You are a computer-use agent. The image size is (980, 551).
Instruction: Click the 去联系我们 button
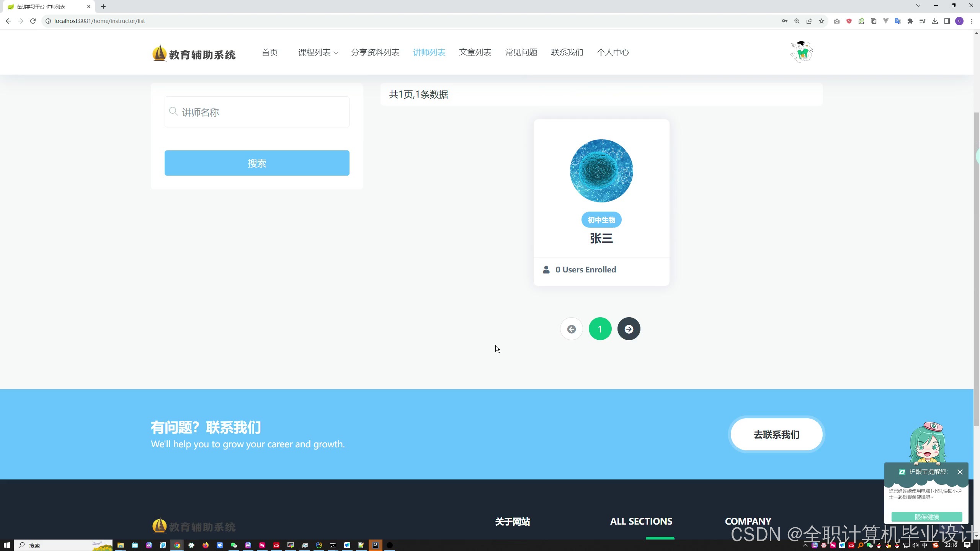point(776,435)
